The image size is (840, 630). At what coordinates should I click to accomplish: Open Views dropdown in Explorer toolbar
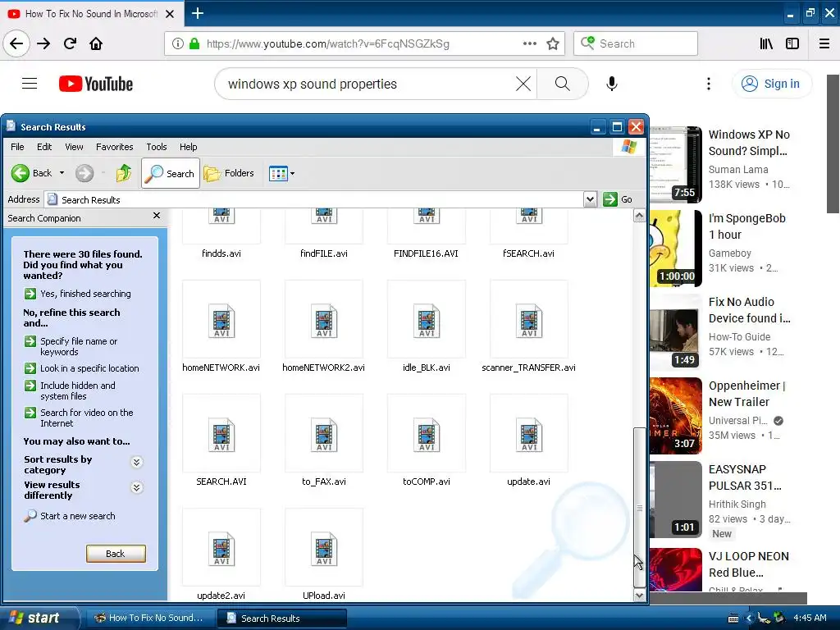[282, 174]
